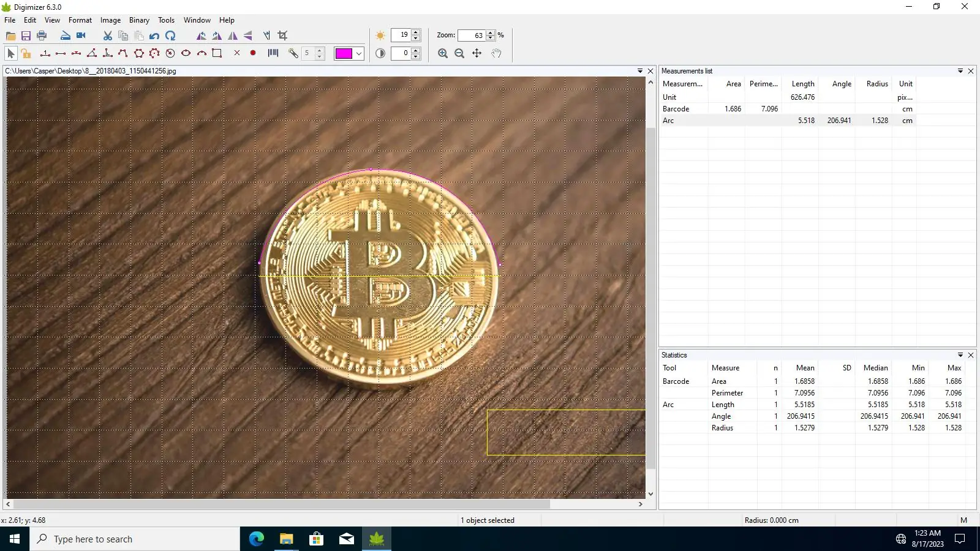Select the Ellipse tool
This screenshot has height=551, width=980.
186,53
